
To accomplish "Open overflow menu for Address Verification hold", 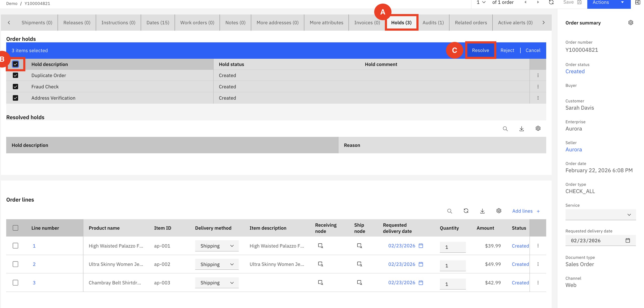I will click(x=538, y=98).
